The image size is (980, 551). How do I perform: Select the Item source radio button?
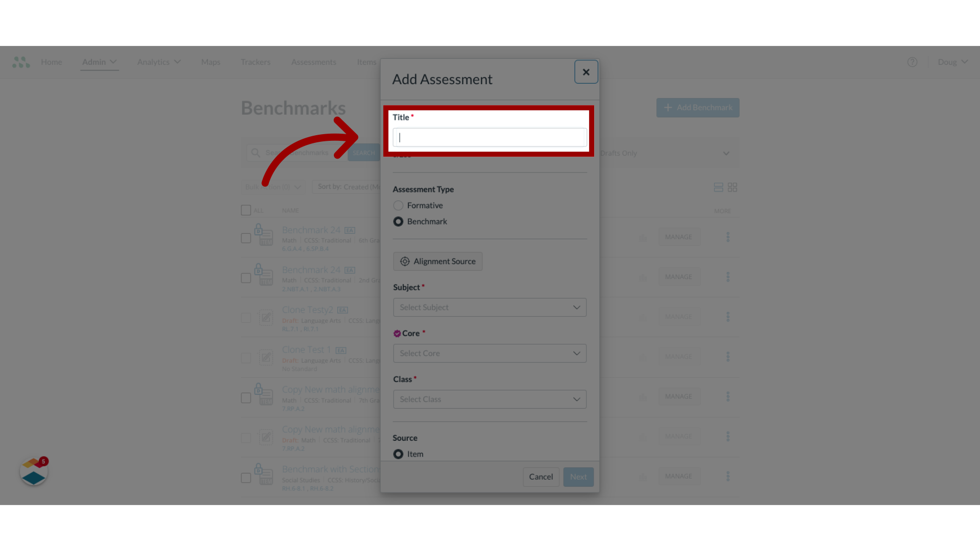click(399, 454)
